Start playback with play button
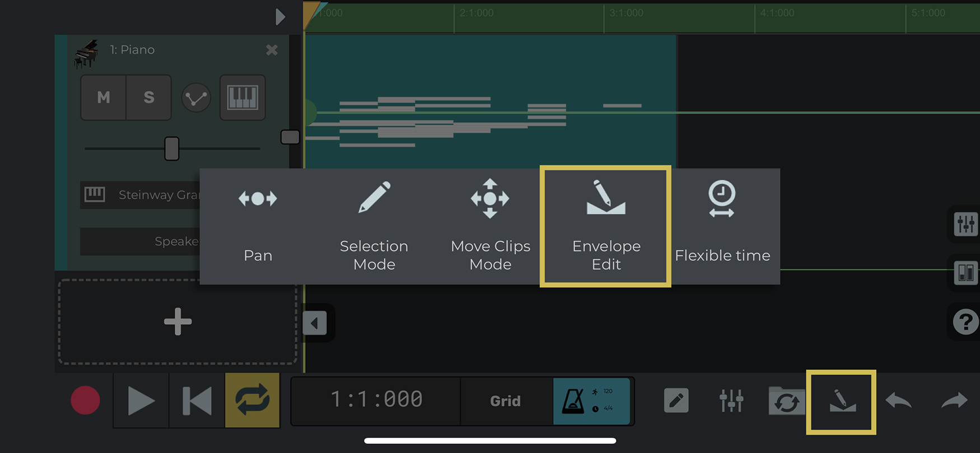This screenshot has width=980, height=453. pos(141,400)
